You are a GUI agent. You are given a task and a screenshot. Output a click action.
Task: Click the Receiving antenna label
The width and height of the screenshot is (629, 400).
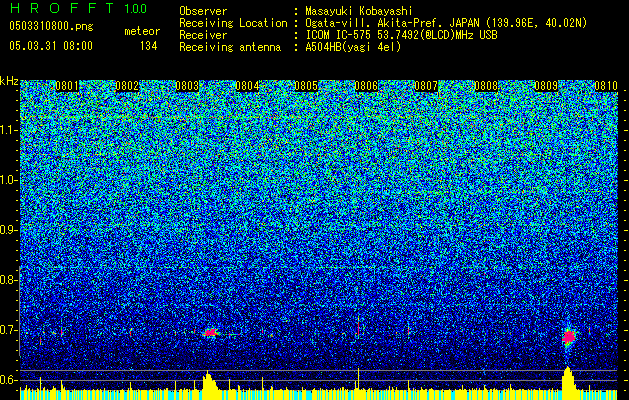pos(230,47)
